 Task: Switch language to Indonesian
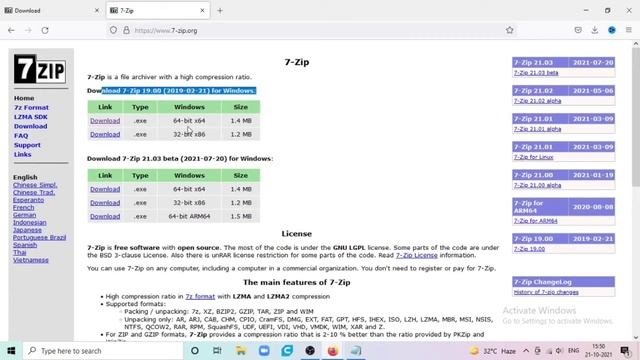tap(29, 222)
